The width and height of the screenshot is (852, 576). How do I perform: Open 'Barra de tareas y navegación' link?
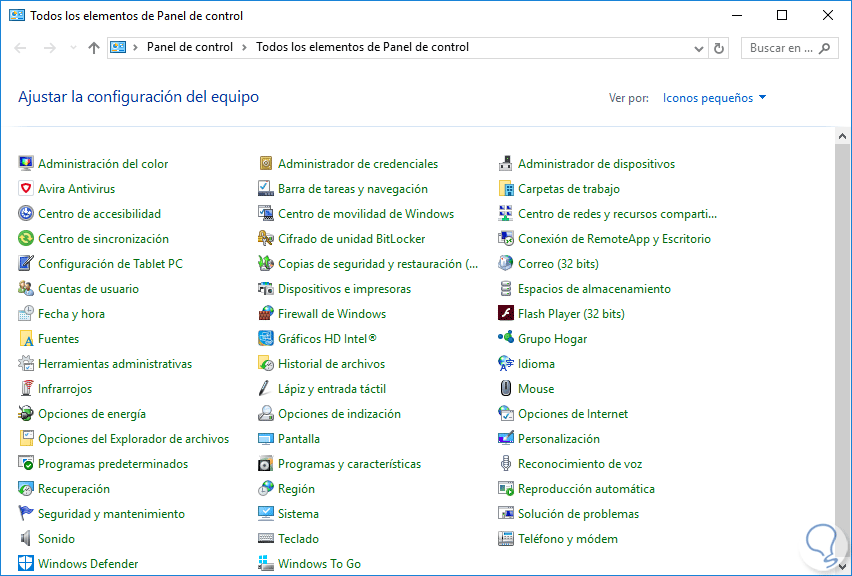353,189
